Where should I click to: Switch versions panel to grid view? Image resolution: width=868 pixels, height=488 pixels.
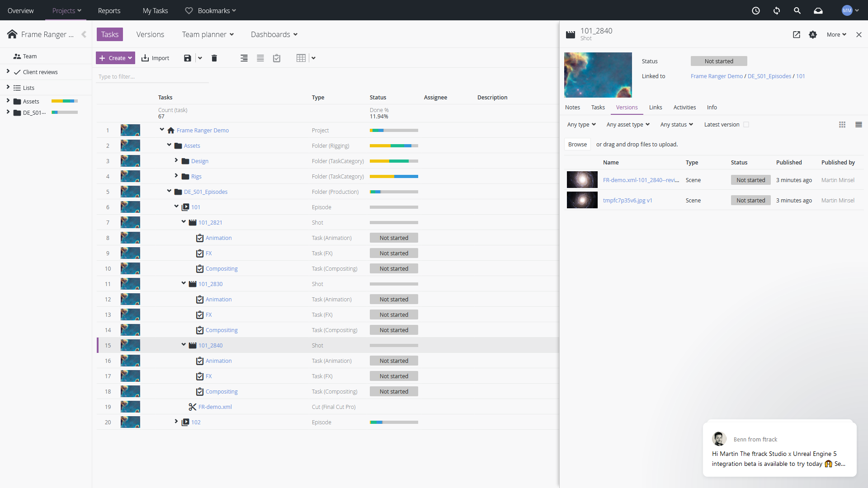[842, 125]
